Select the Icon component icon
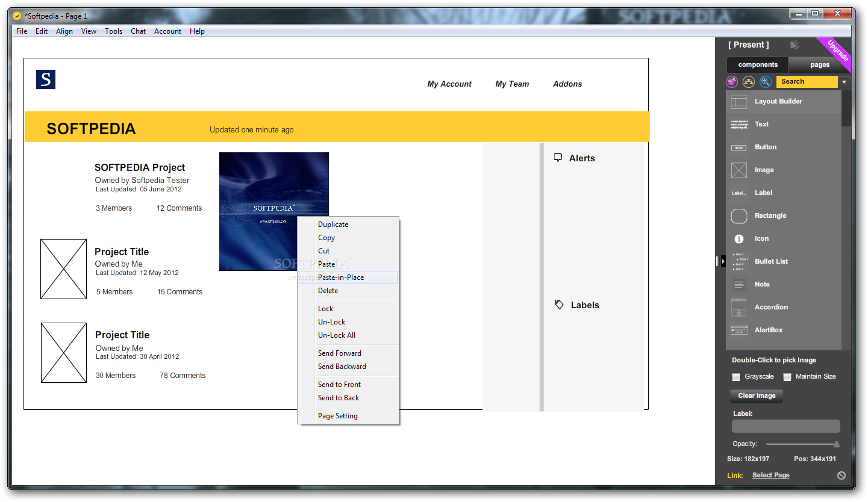Screen dimensions: 868x502 pos(739,239)
